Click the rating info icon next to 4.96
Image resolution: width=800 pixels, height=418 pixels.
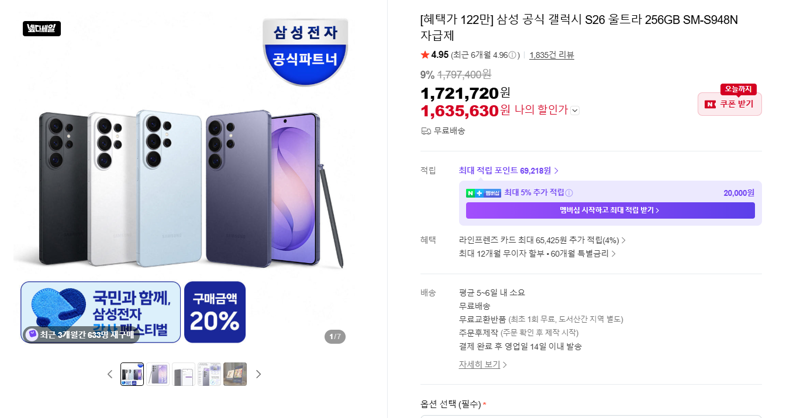click(512, 55)
